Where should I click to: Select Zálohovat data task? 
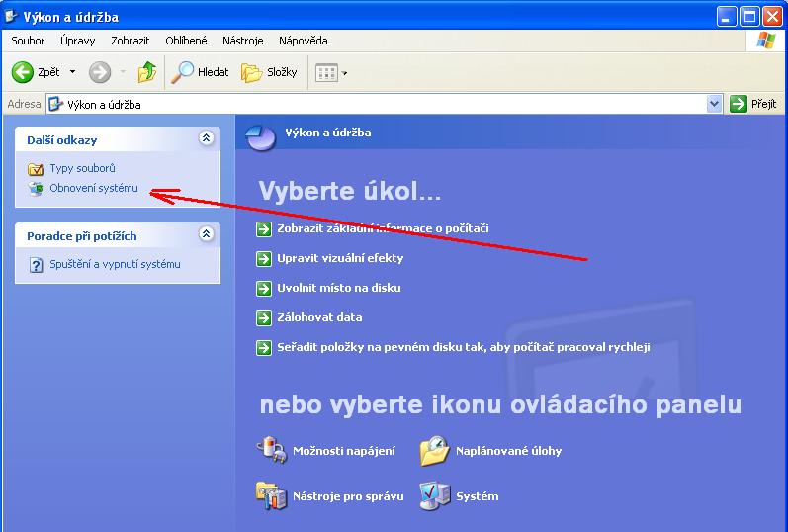click(x=319, y=317)
